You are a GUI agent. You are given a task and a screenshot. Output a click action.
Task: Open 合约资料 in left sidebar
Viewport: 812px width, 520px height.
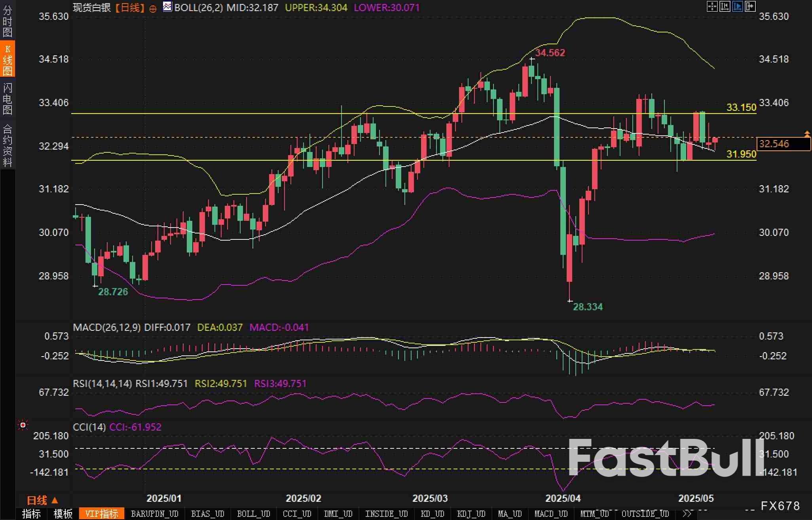[8, 145]
